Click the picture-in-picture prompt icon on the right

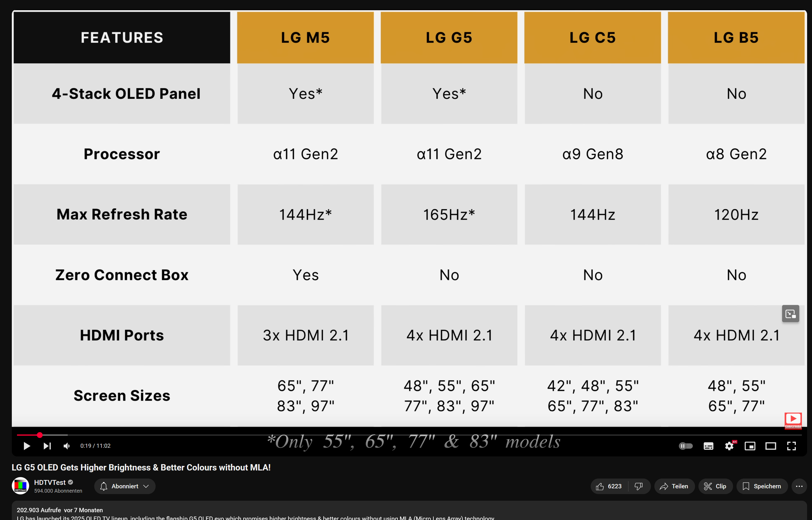point(790,314)
